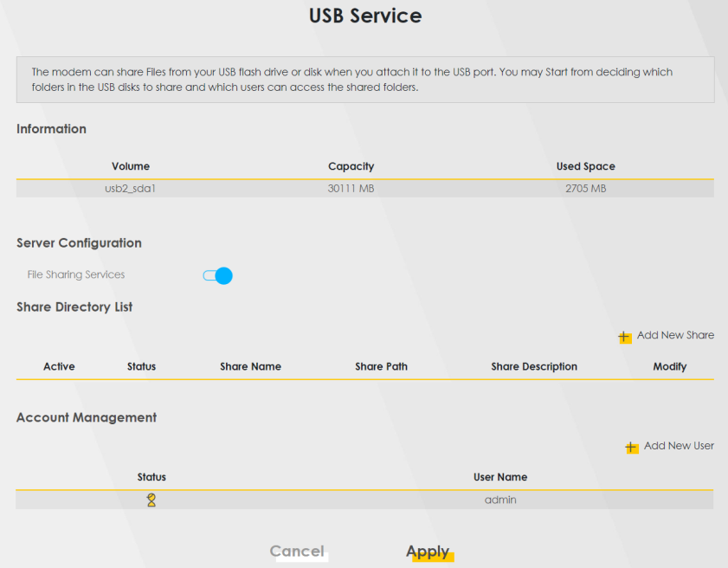The width and height of the screenshot is (728, 568).
Task: Toggle the File Sharing Services switch
Action: coord(218,276)
